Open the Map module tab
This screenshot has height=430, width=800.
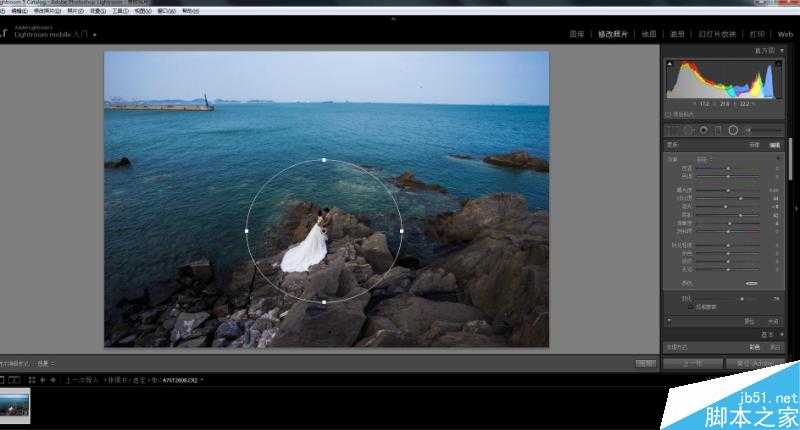point(649,34)
